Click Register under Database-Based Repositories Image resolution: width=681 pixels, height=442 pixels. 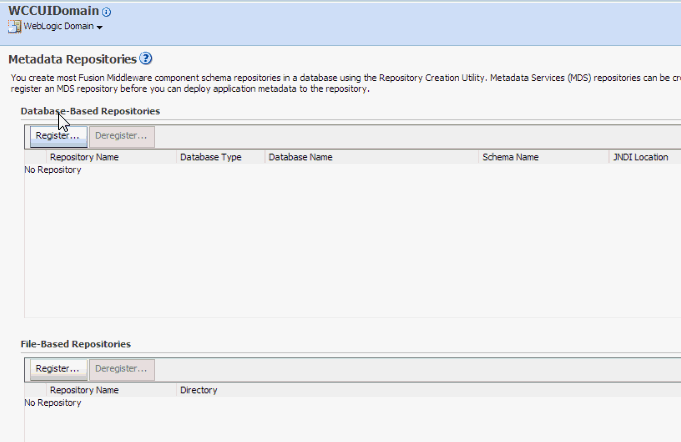click(x=59, y=136)
